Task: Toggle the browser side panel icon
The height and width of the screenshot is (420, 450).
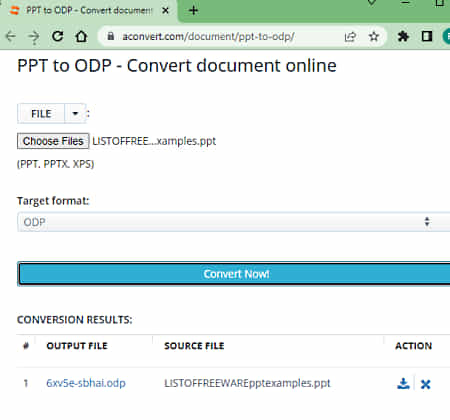Action: [427, 36]
